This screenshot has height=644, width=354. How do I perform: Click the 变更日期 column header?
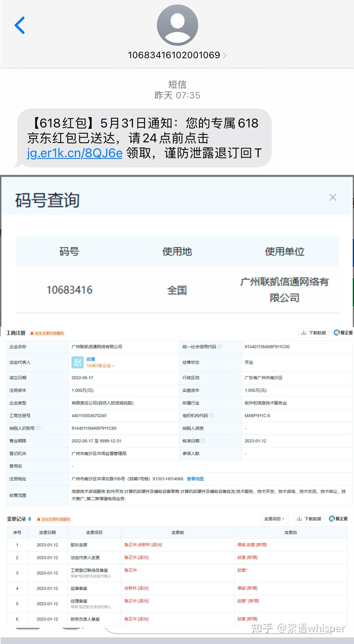[x=47, y=532]
